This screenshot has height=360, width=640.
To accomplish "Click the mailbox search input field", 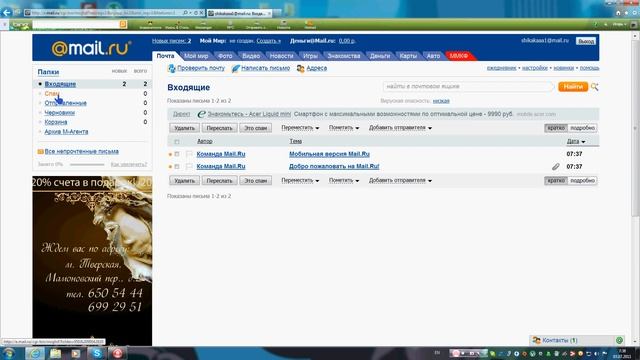I will click(x=468, y=87).
